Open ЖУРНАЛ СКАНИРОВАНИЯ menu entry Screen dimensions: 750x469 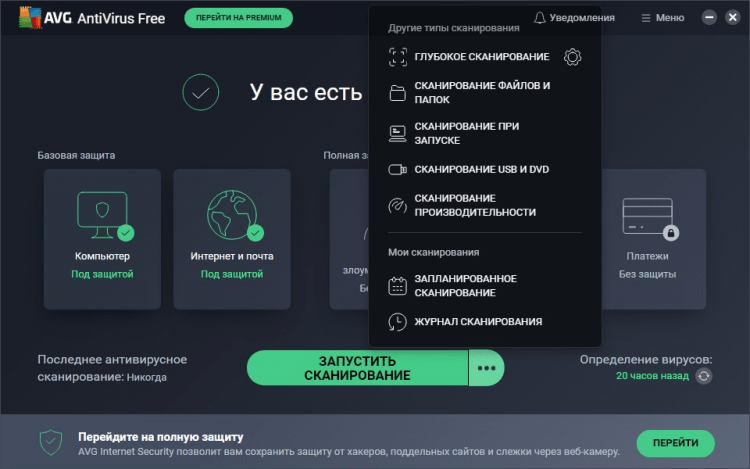[478, 322]
